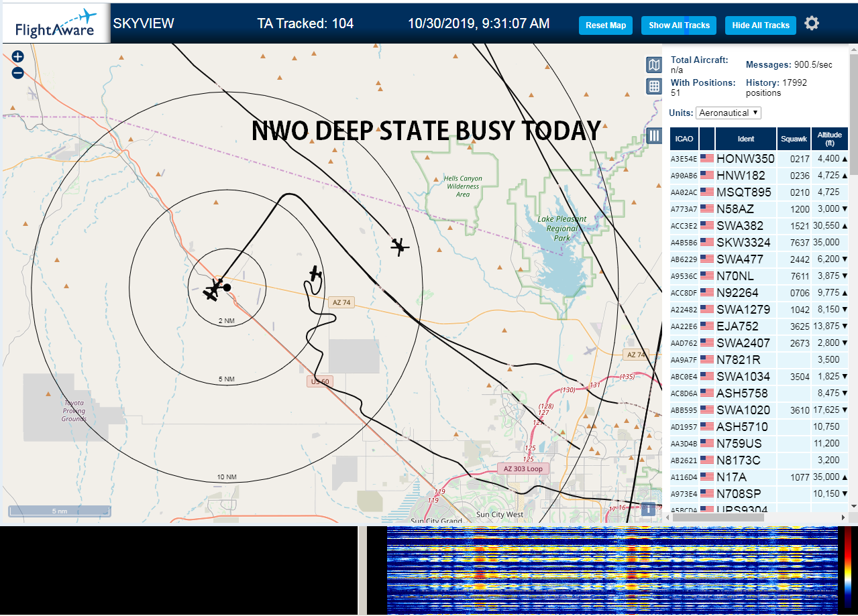858x616 pixels.
Task: Select SWA1279 aircraft row
Action: (x=759, y=310)
